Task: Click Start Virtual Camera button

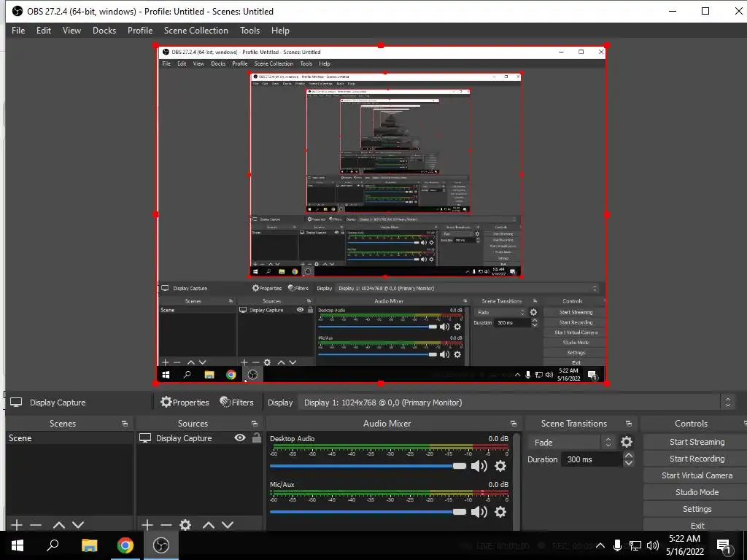Action: [x=697, y=475]
